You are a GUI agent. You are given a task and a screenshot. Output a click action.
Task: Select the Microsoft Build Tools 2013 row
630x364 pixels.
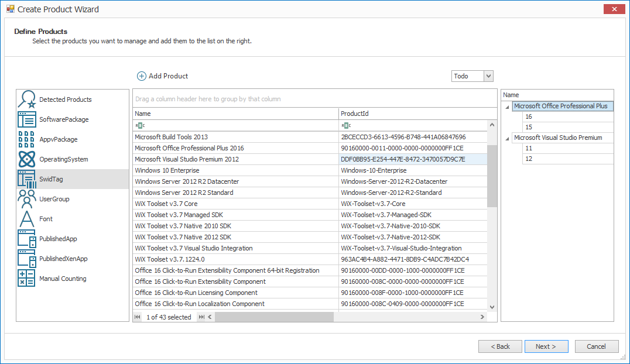pyautogui.click(x=310, y=137)
